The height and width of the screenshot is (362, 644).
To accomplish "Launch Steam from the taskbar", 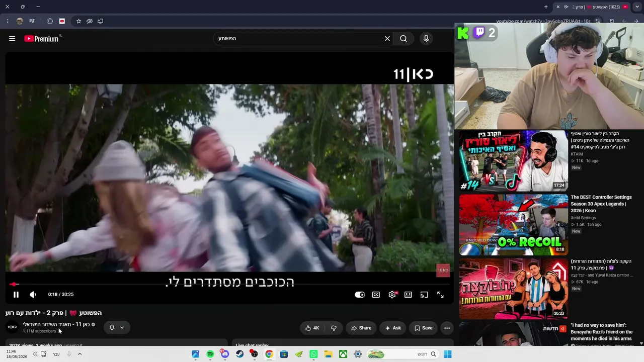I will pos(239,354).
